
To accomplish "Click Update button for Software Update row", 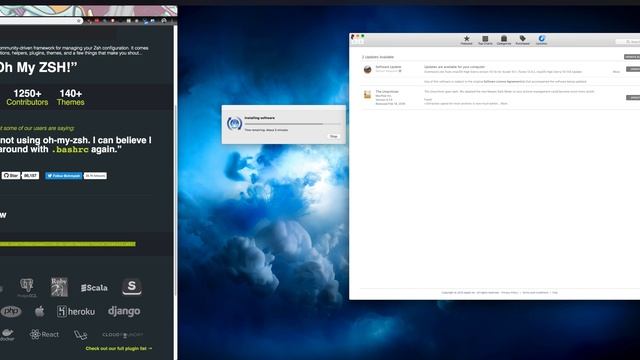I will tap(633, 69).
